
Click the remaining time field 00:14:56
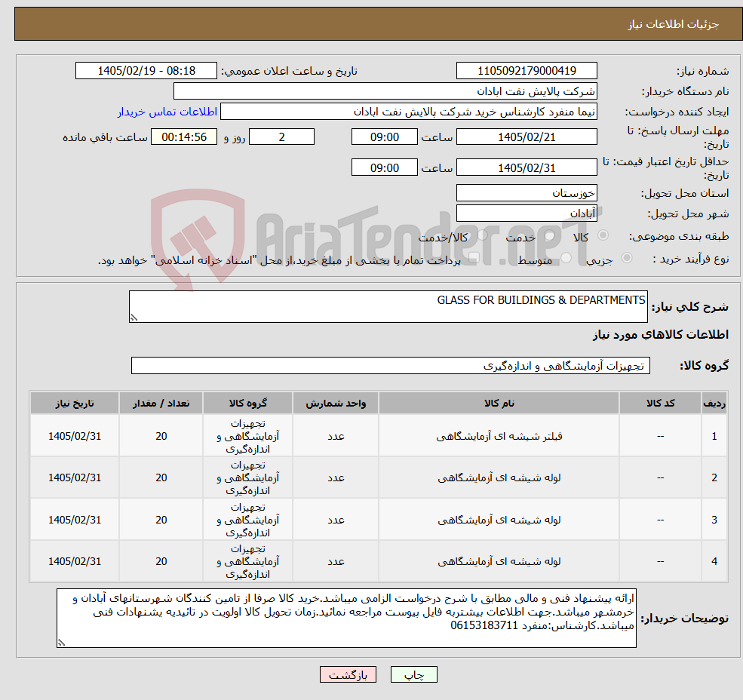[184, 137]
